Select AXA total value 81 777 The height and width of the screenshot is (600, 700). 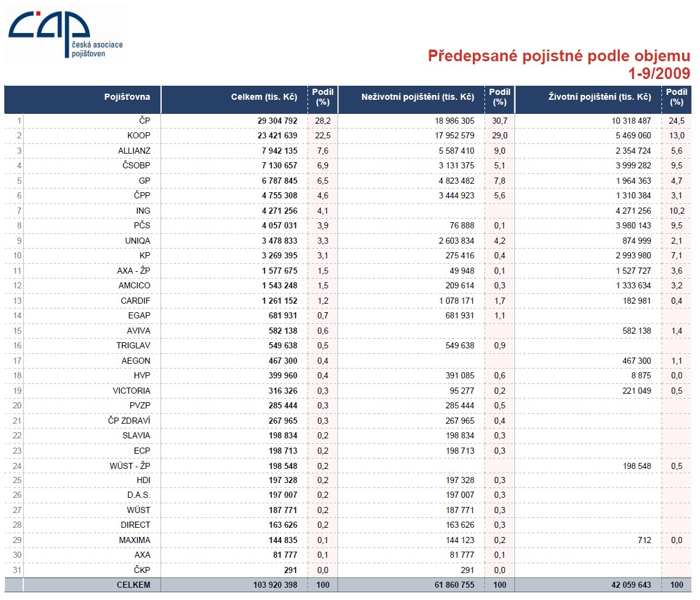285,555
